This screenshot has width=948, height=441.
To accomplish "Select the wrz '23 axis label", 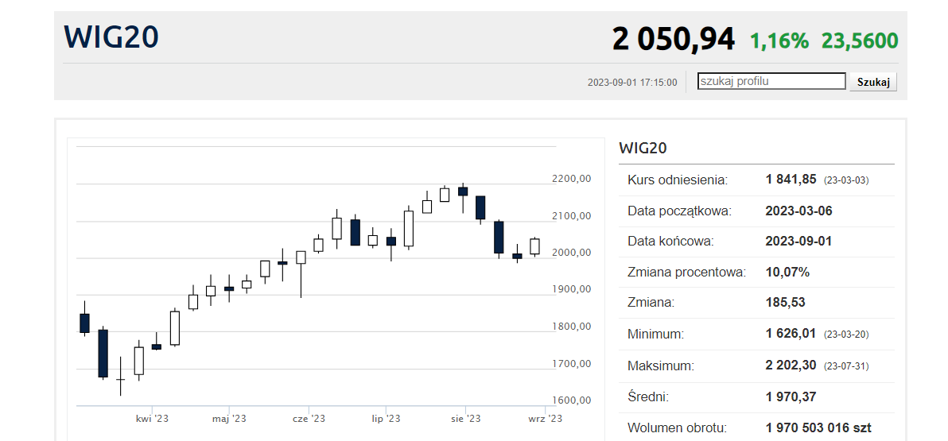I will pos(545,419).
